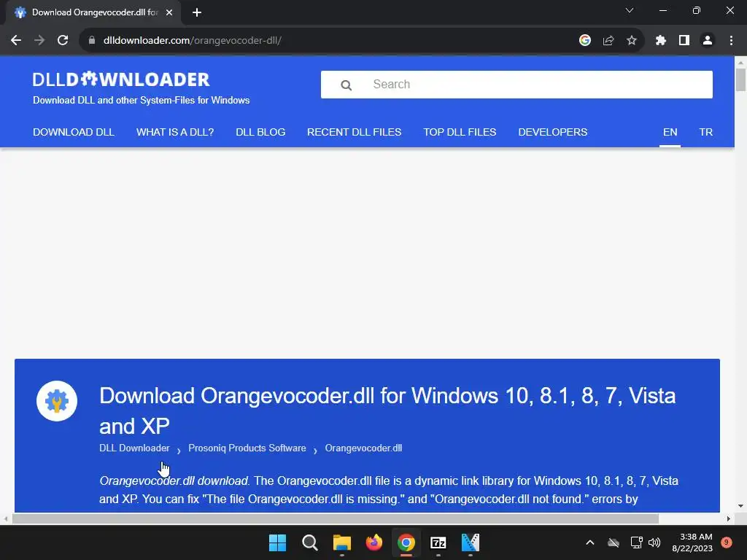Open the Windows Start menu
Screen dimensions: 747x560
click(x=277, y=542)
